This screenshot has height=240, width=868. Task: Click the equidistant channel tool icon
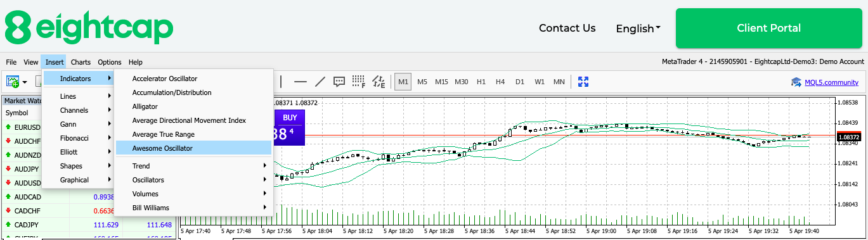(379, 82)
